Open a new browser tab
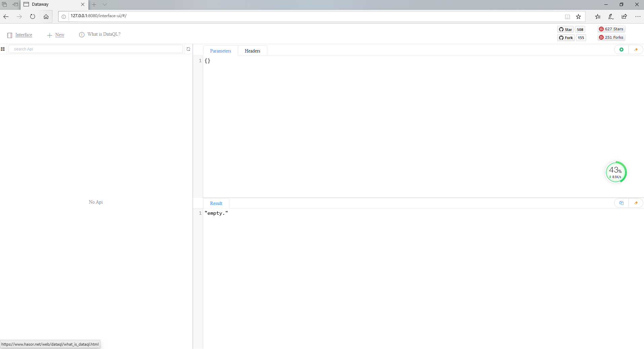Viewport: 644px width, 349px height. (94, 5)
